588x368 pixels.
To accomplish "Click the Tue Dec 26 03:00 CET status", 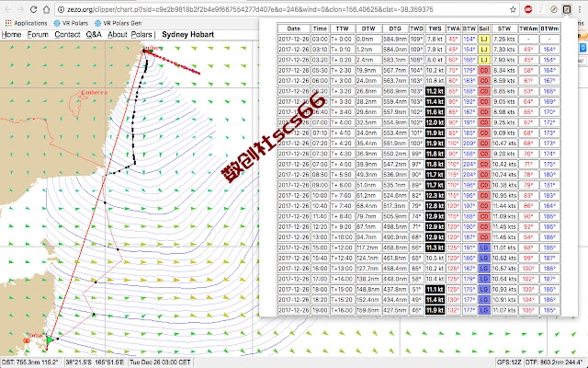I will click(160, 362).
